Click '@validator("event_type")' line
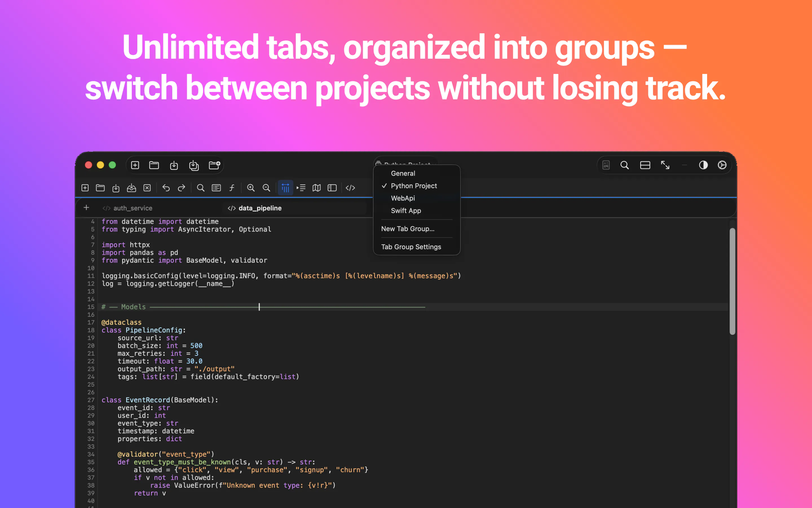 click(x=166, y=455)
